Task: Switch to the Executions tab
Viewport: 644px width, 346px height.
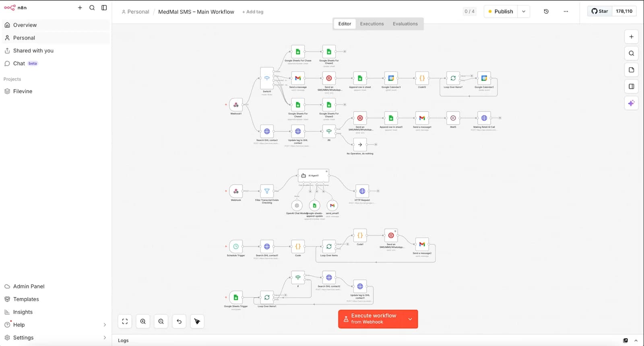Action: pos(372,24)
